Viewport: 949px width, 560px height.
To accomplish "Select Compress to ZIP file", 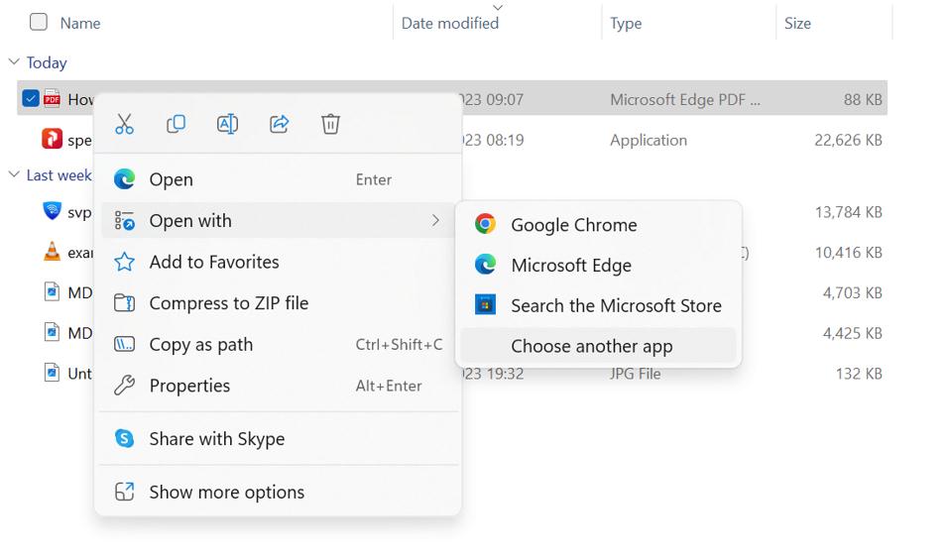I will point(228,303).
